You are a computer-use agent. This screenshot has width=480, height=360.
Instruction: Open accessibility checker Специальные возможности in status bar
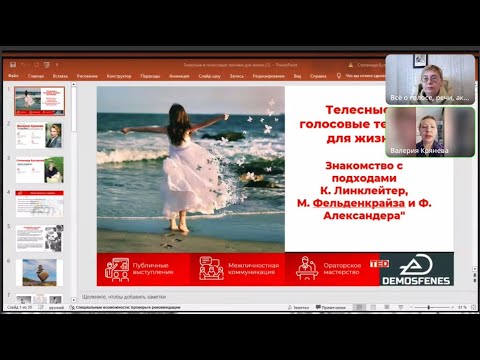pos(125,307)
